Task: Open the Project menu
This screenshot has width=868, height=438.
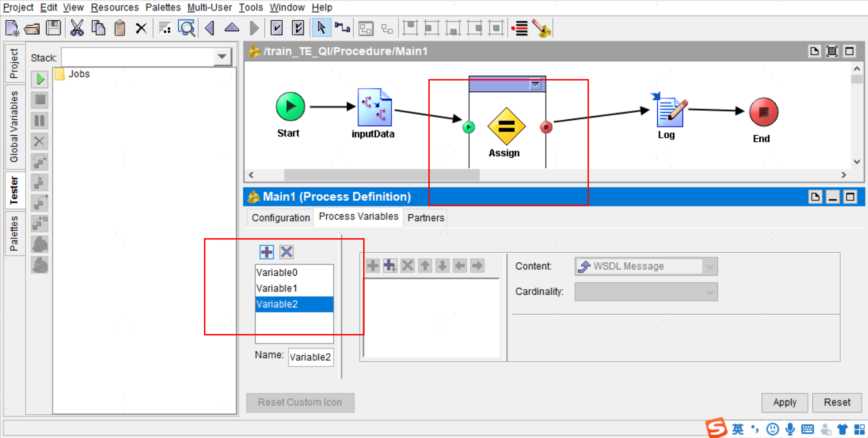Action: point(18,7)
